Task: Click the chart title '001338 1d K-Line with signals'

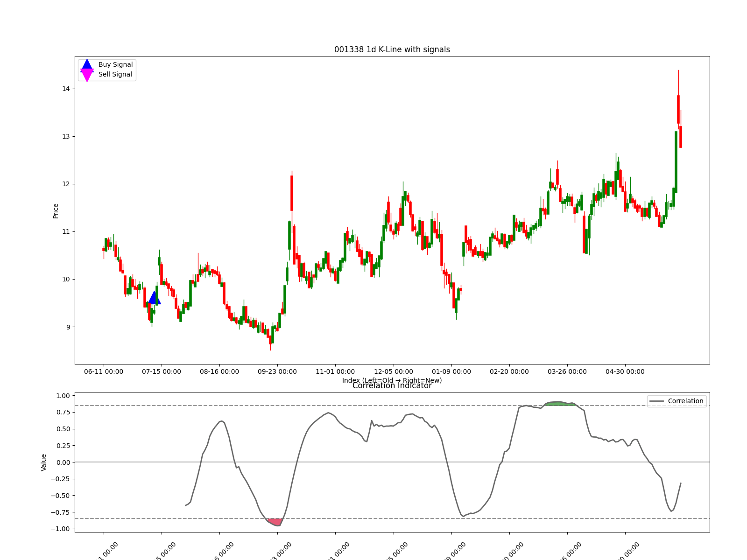Action: click(392, 49)
